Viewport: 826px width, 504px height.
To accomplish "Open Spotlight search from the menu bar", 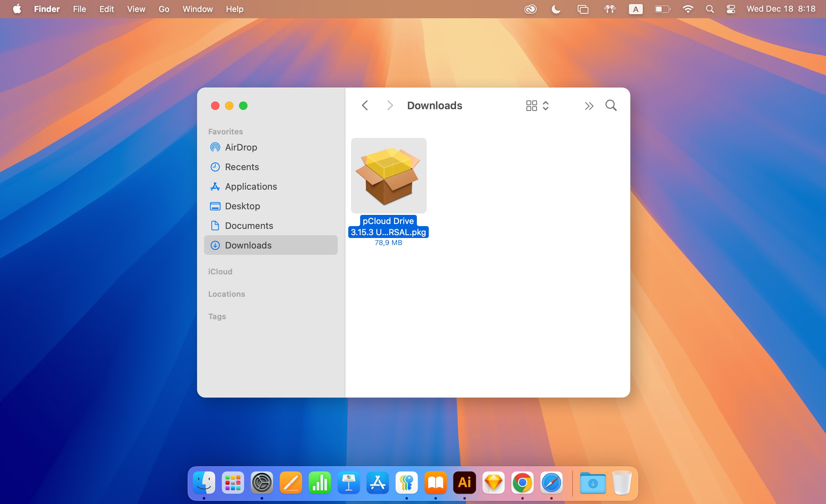I will coord(710,9).
